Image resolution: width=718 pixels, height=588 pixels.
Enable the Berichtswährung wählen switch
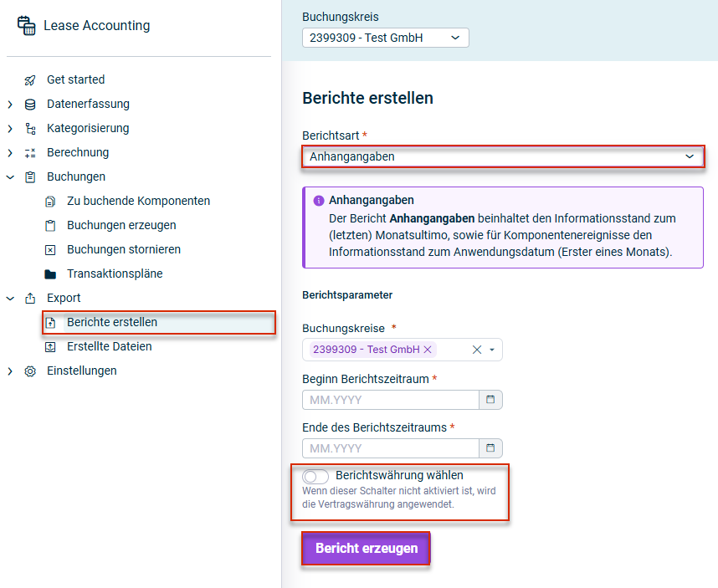tap(315, 476)
